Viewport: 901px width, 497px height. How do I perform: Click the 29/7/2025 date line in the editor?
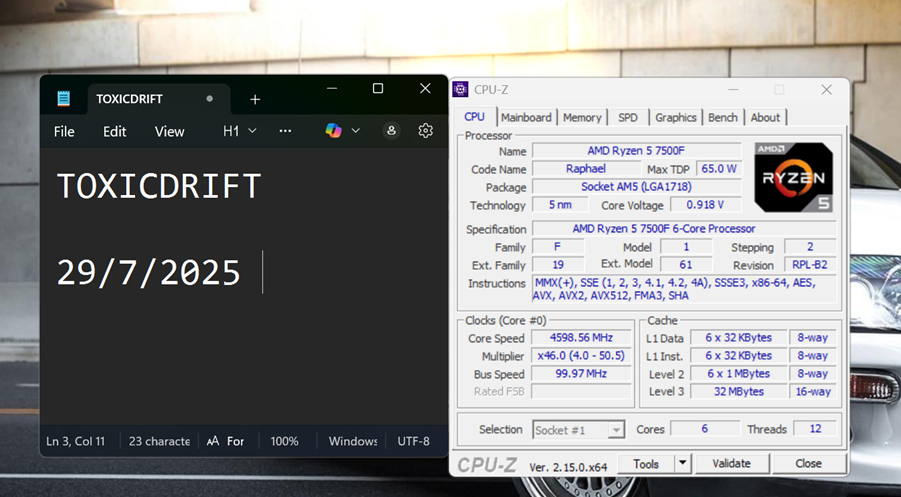148,272
